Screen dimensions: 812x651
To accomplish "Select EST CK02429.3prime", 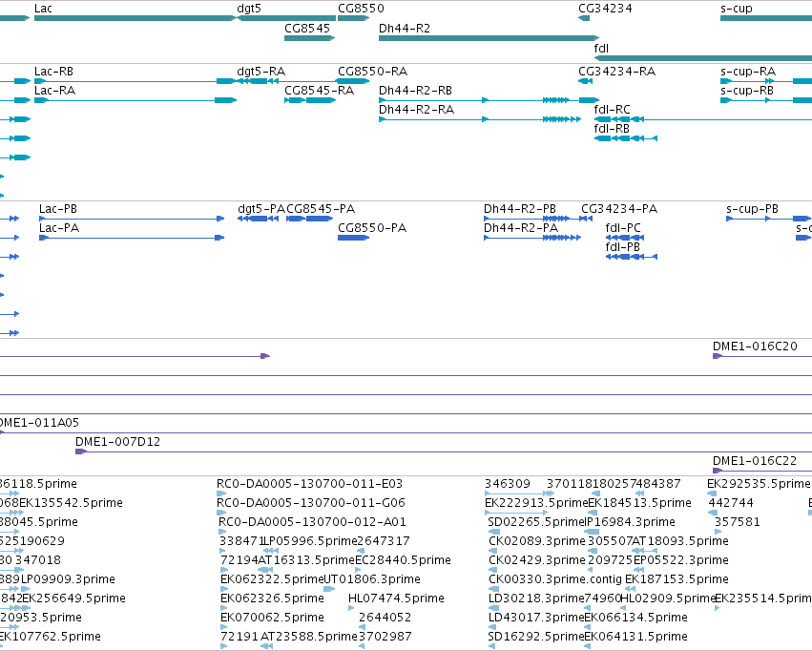I will [x=492, y=570].
